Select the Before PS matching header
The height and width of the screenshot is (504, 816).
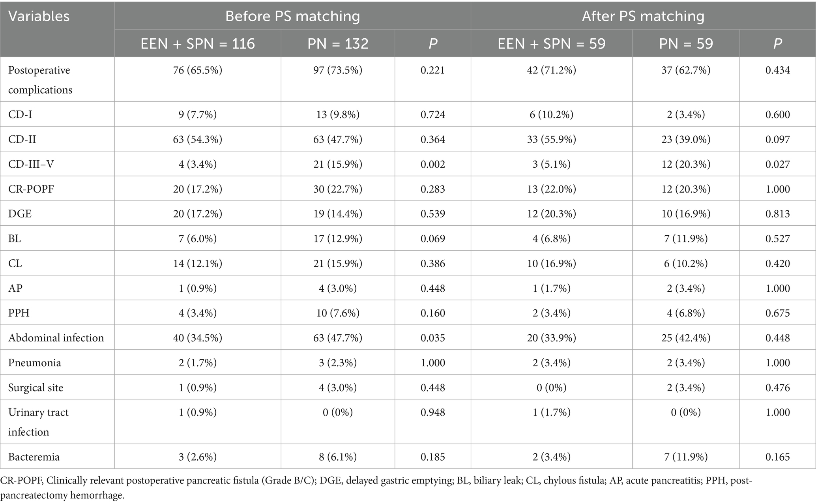[x=292, y=17]
